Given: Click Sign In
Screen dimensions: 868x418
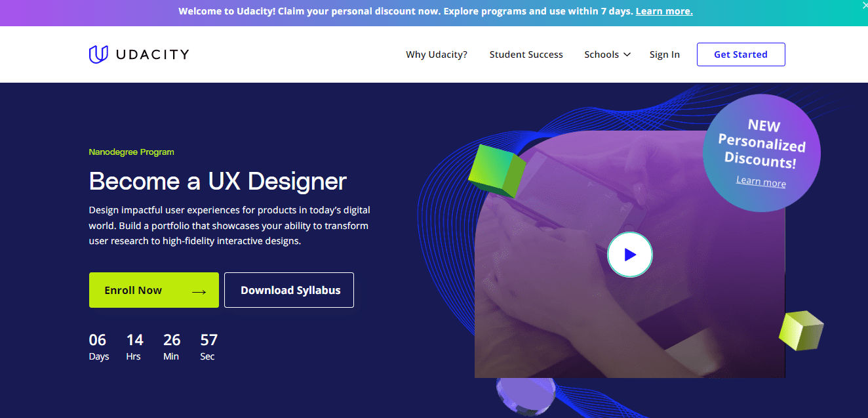Looking at the screenshot, I should click(664, 54).
